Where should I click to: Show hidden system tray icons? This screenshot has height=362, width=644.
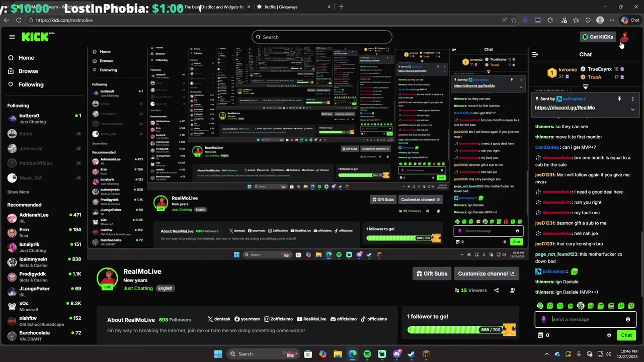[546, 354]
